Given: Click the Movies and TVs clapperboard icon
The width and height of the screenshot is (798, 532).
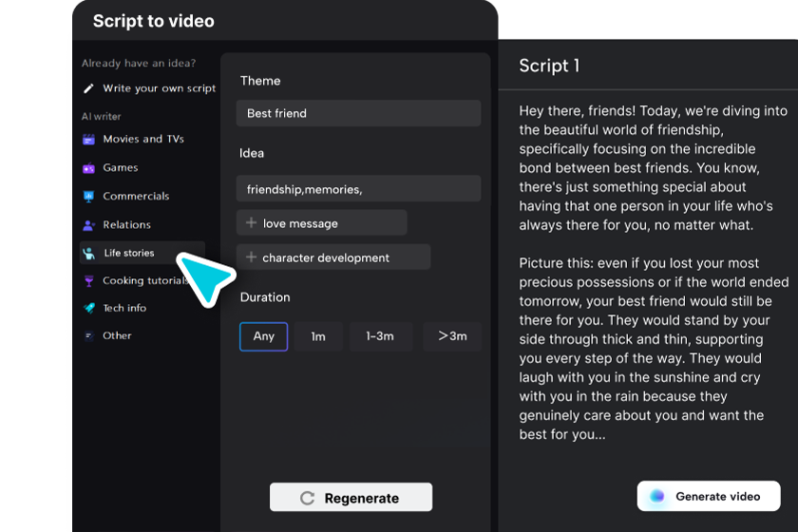Looking at the screenshot, I should click(x=88, y=140).
